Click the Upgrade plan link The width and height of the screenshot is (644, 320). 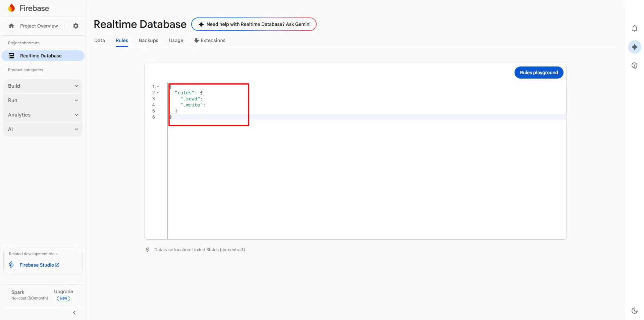point(63,291)
